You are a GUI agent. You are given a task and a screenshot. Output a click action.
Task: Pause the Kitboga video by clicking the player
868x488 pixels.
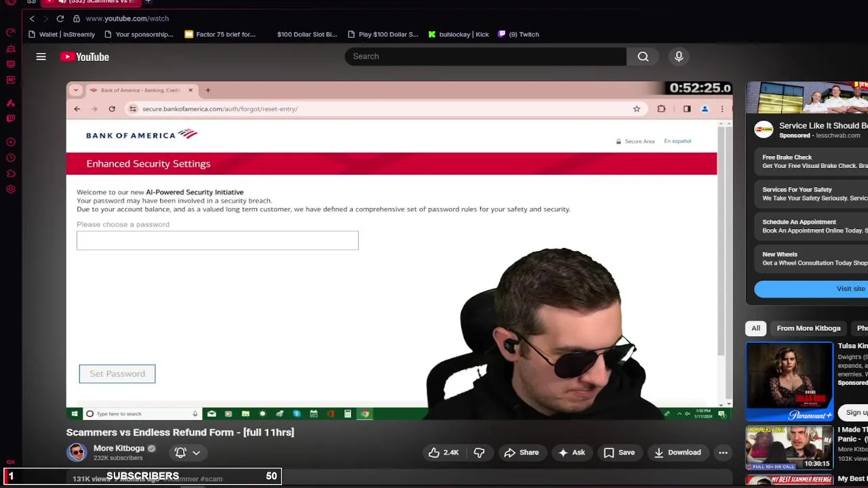(x=399, y=250)
